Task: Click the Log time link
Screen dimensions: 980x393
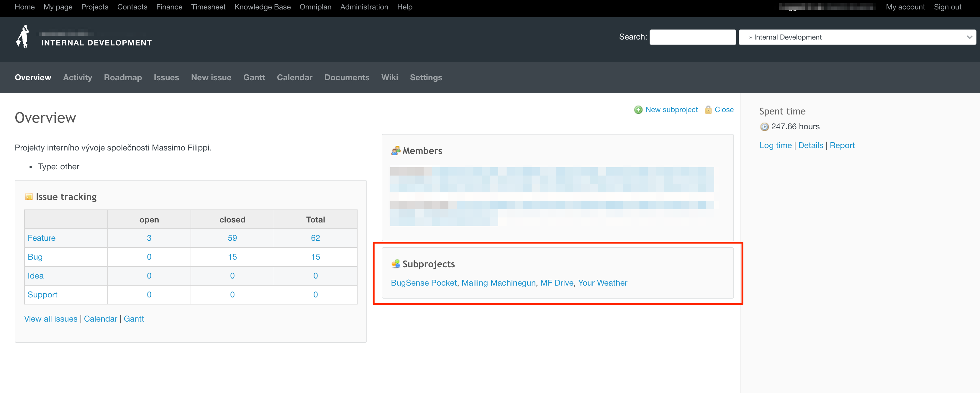Action: point(775,145)
